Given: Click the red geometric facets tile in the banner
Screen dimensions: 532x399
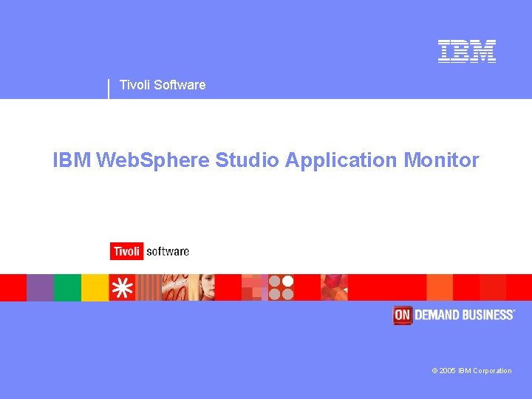Looking at the screenshot, I should tap(334, 287).
